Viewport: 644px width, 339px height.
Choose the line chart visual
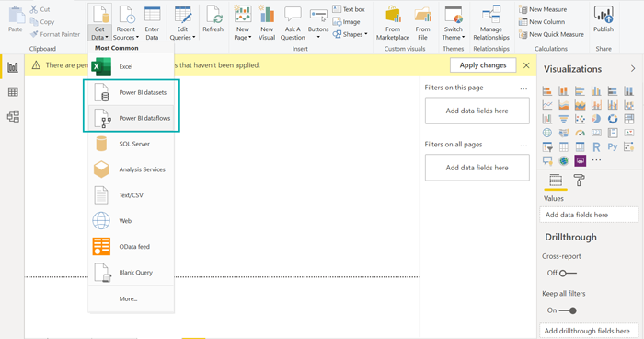tap(547, 105)
